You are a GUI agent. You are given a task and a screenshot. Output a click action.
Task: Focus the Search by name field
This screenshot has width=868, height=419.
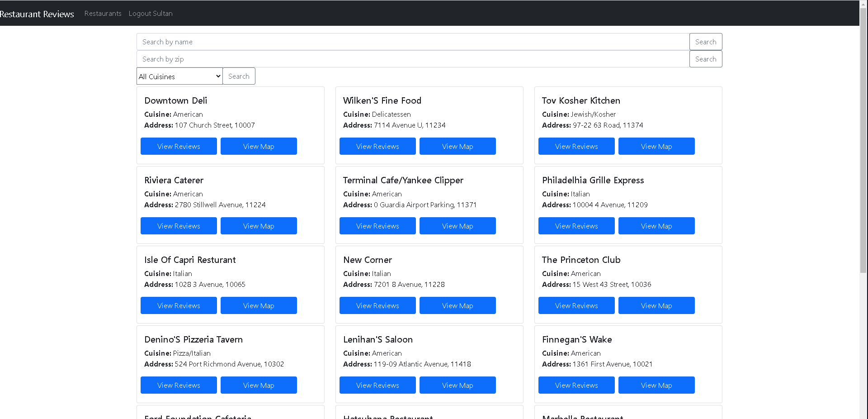[413, 42]
